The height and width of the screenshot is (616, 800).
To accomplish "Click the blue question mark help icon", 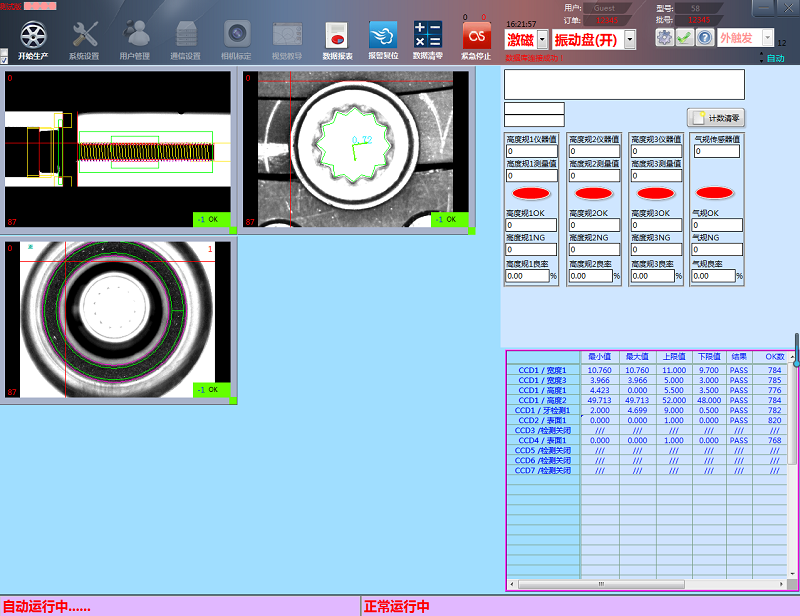I will tap(705, 37).
